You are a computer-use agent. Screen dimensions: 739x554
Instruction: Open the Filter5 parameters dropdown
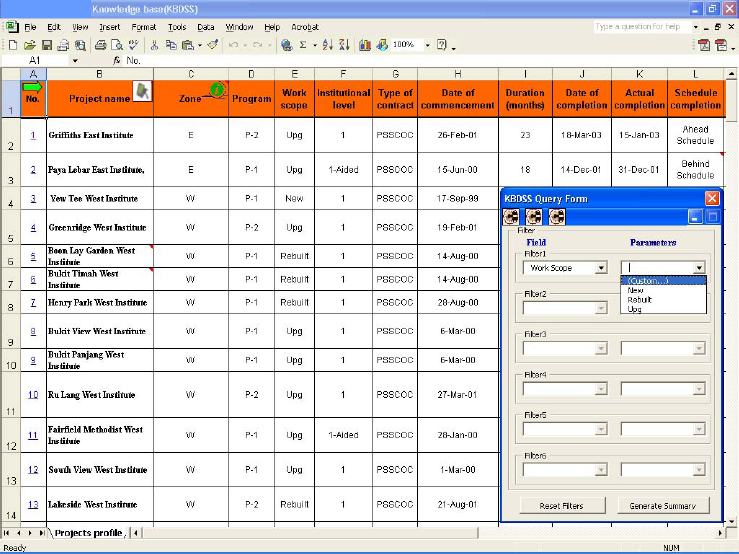click(x=699, y=429)
